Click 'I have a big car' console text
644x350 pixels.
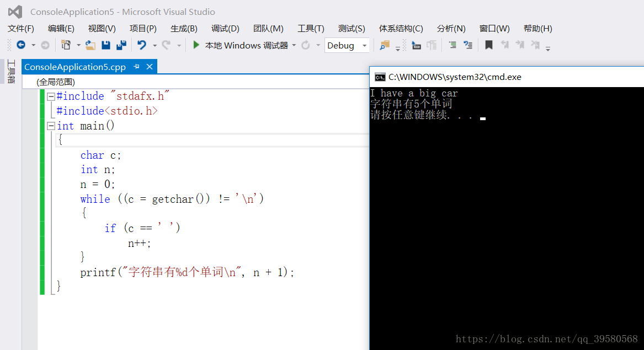[x=414, y=94]
